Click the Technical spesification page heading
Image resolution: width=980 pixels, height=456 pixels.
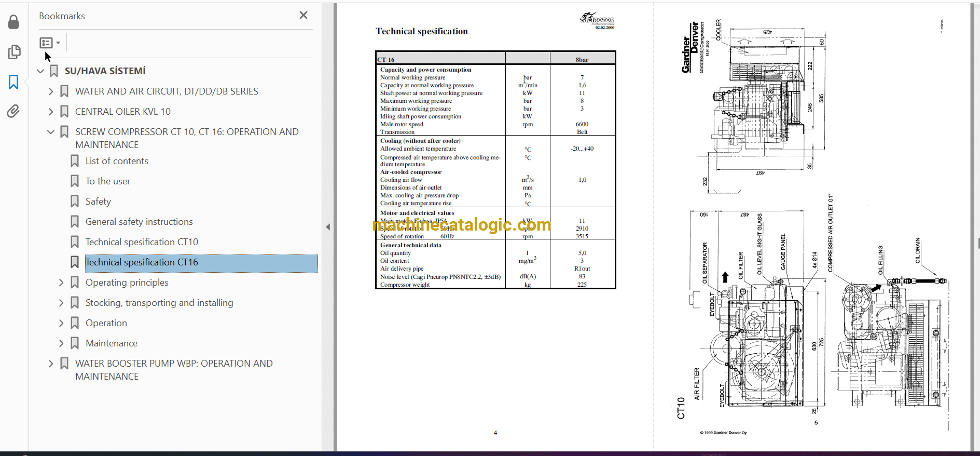pos(422,32)
